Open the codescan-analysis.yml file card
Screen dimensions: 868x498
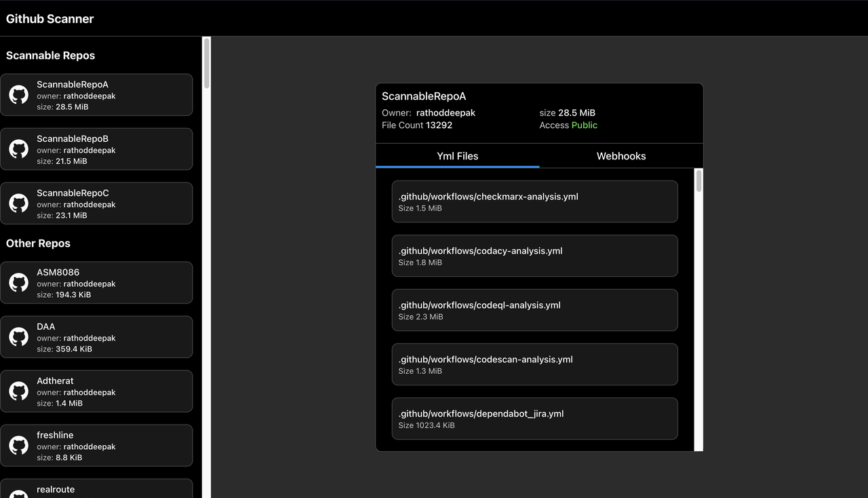pos(534,364)
